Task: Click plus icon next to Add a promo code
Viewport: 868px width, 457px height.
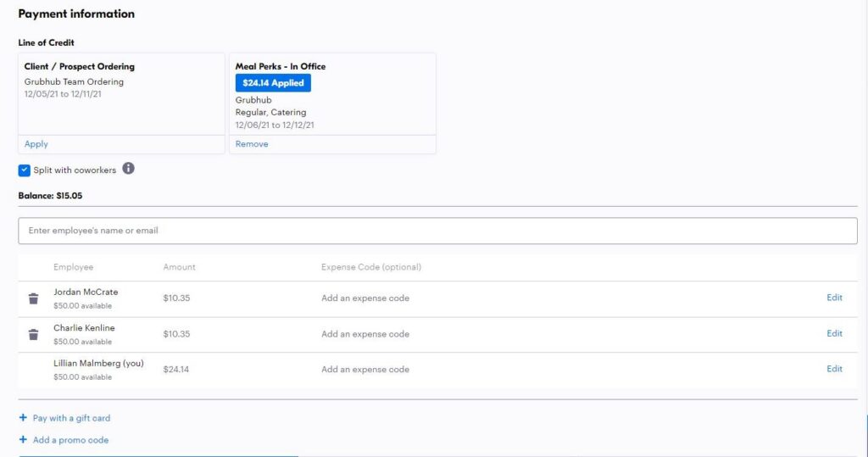Action: pyautogui.click(x=23, y=440)
